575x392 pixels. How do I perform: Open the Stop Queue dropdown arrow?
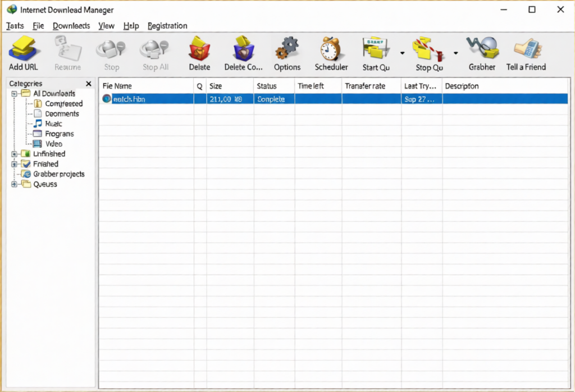point(455,52)
